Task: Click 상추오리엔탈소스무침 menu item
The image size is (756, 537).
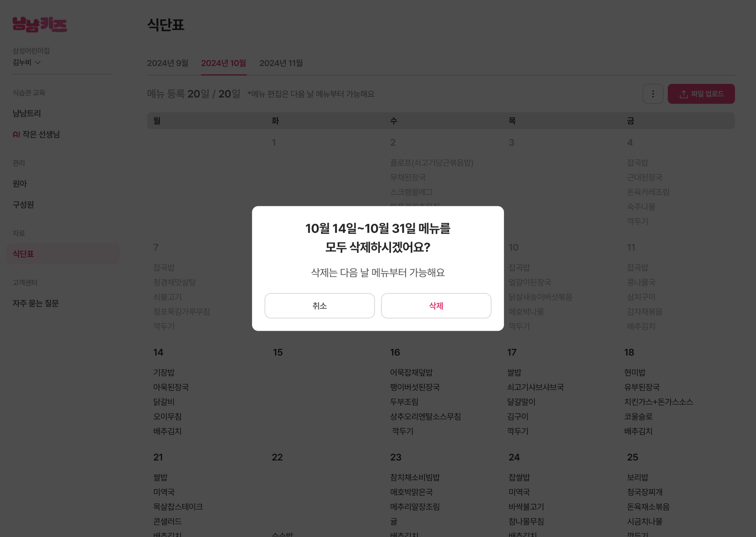Action: coord(426,416)
